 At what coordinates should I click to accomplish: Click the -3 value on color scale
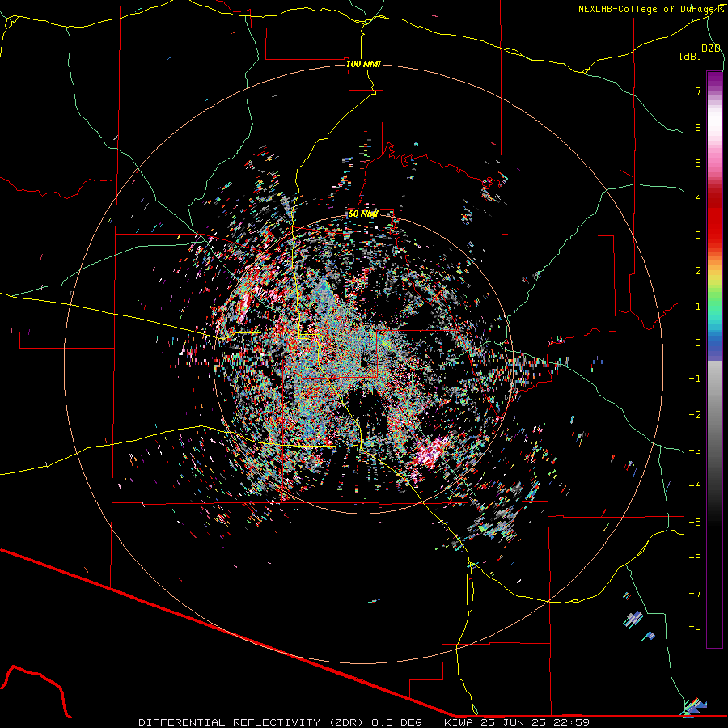click(x=695, y=451)
